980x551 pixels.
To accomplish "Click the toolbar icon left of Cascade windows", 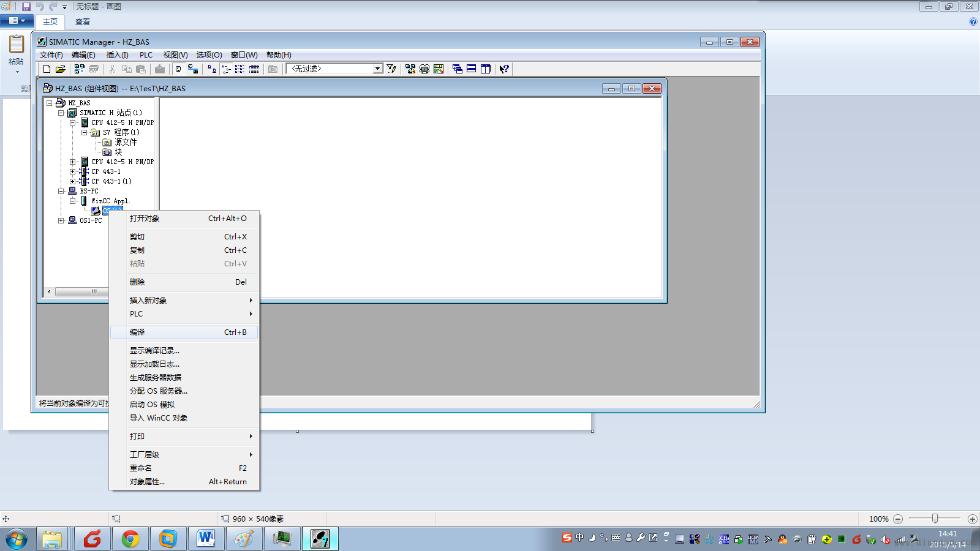I will point(439,69).
